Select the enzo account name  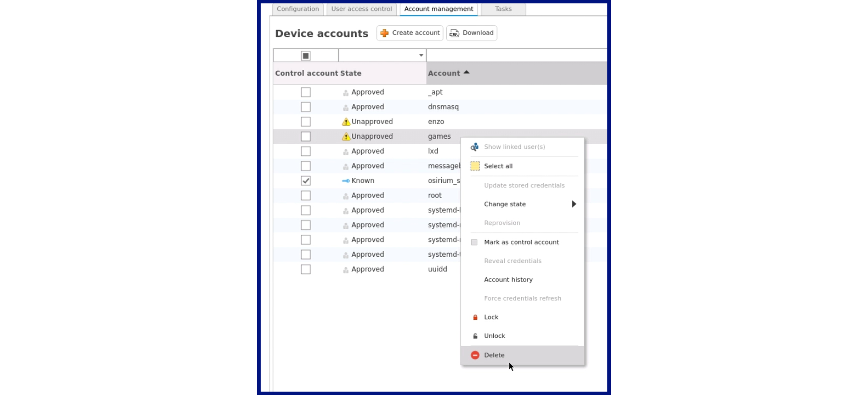pos(436,122)
